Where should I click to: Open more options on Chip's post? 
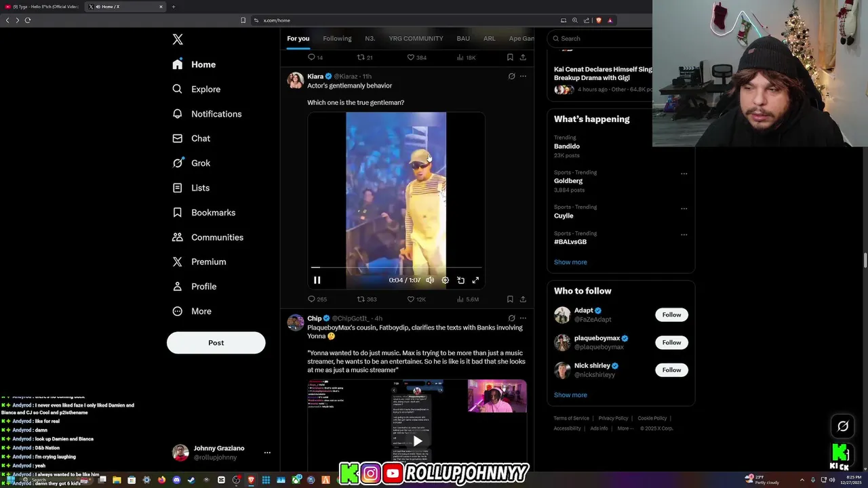point(523,318)
